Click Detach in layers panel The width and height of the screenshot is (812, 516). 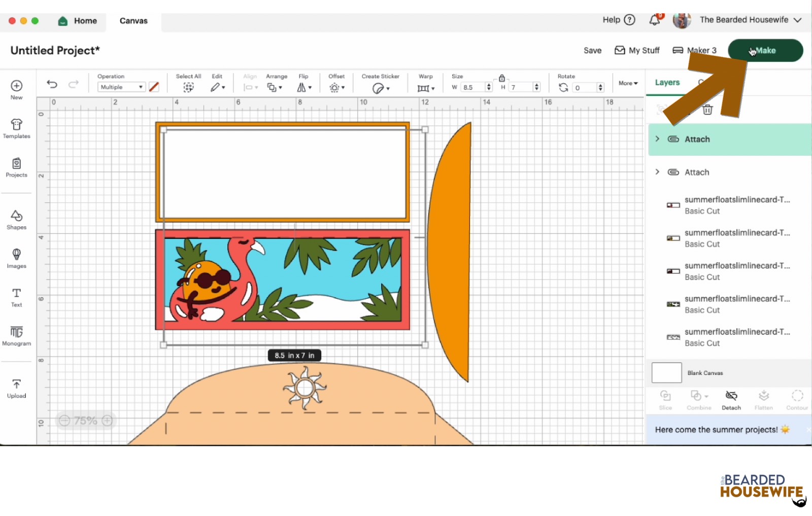coord(731,399)
